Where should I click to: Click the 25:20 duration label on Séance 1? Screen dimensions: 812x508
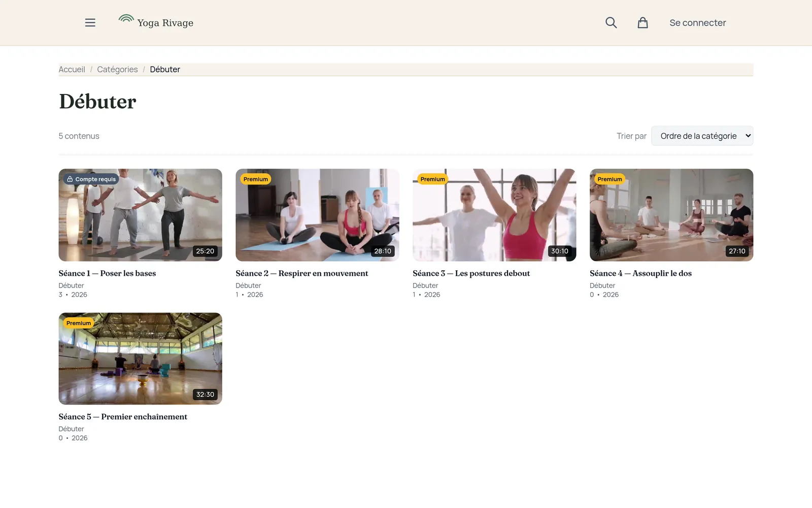tap(205, 251)
